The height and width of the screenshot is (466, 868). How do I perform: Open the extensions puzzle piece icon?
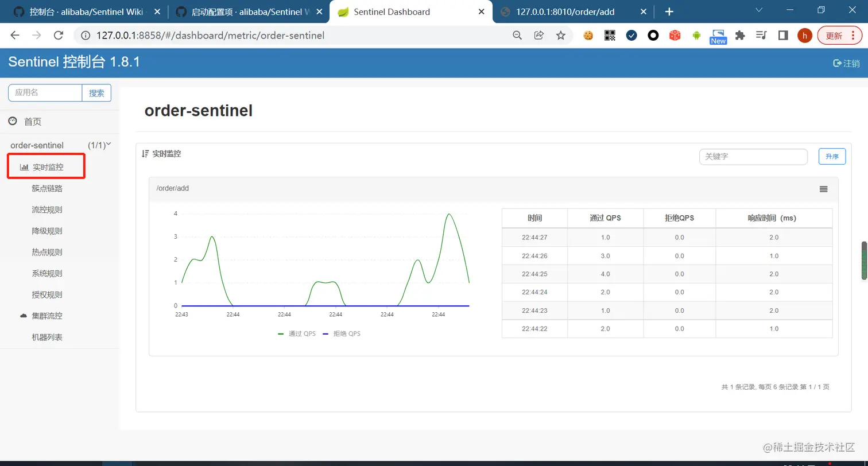(740, 36)
